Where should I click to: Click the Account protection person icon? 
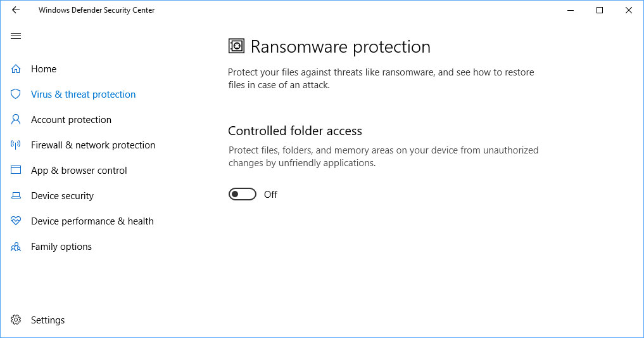(16, 120)
